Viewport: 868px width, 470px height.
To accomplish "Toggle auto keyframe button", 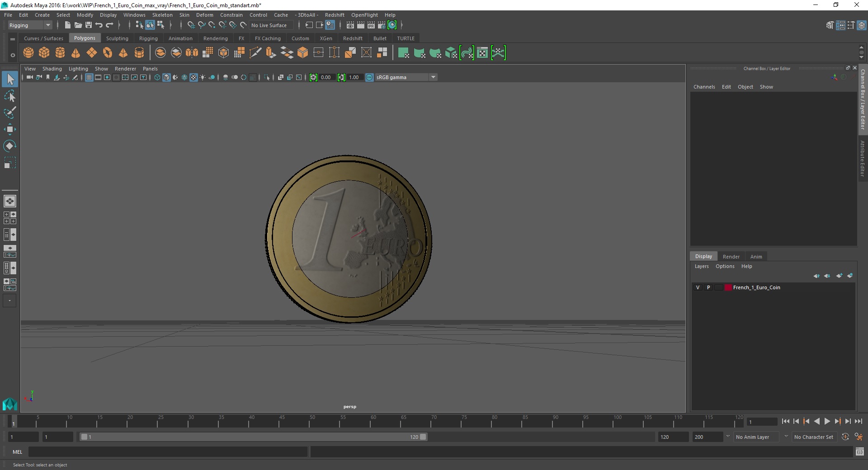I will pos(845,437).
